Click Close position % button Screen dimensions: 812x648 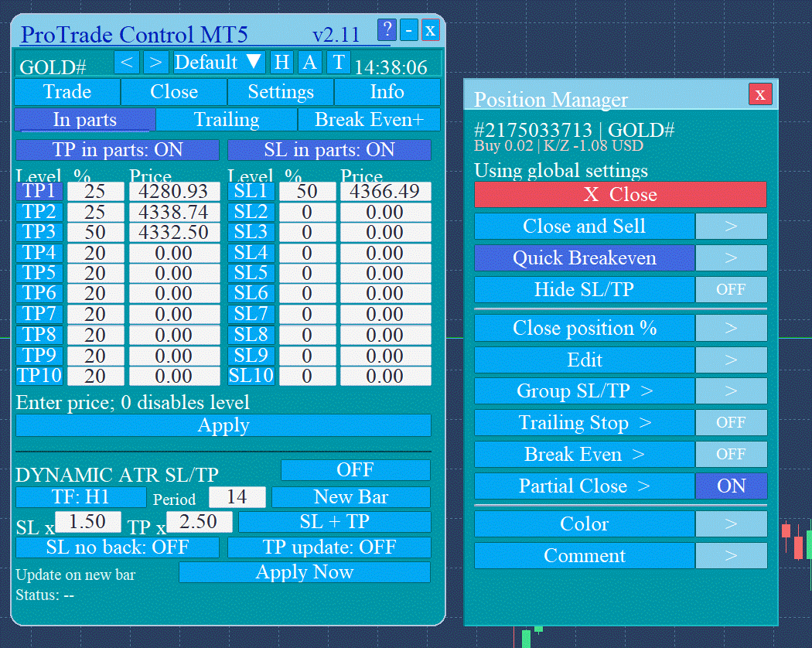click(x=584, y=329)
